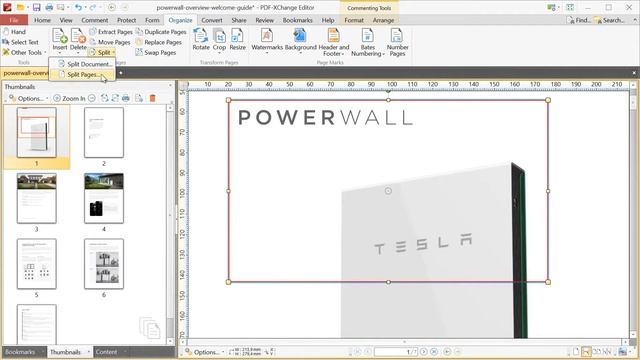This screenshot has height=360, width=640.
Task: Click the Insert pages icon
Action: pos(60,37)
